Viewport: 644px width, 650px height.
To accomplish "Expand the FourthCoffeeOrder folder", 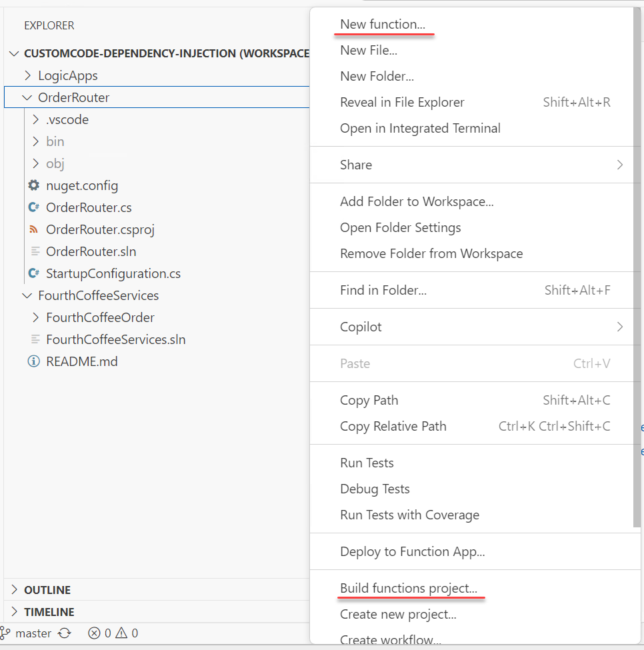I will click(35, 317).
